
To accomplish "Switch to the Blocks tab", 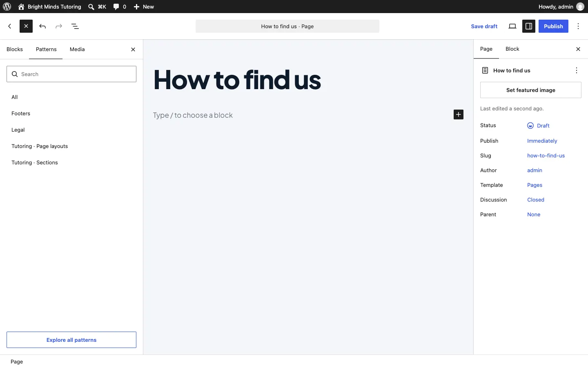I will pos(15,49).
